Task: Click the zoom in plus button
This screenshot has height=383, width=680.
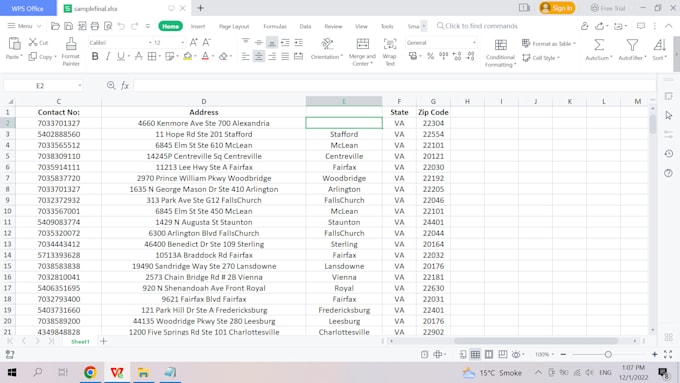Action: coord(654,354)
